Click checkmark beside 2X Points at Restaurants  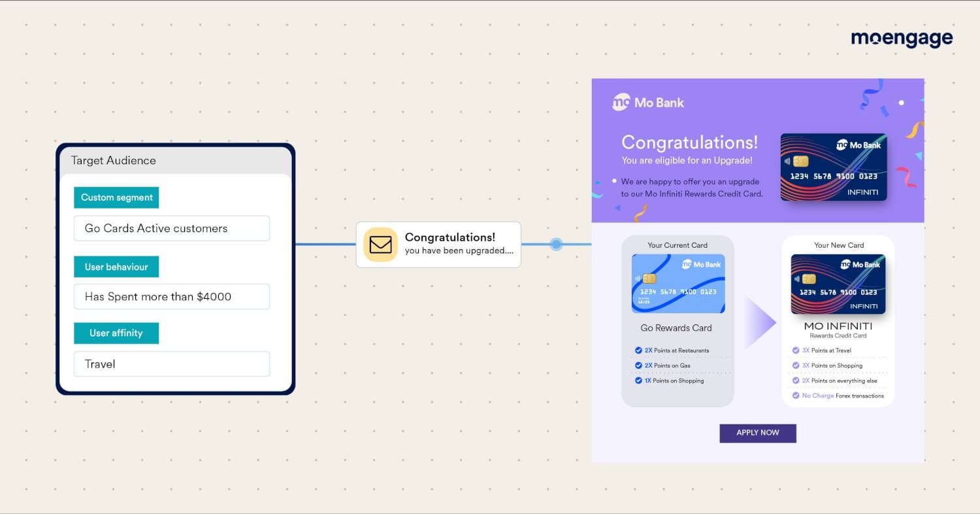click(x=638, y=351)
